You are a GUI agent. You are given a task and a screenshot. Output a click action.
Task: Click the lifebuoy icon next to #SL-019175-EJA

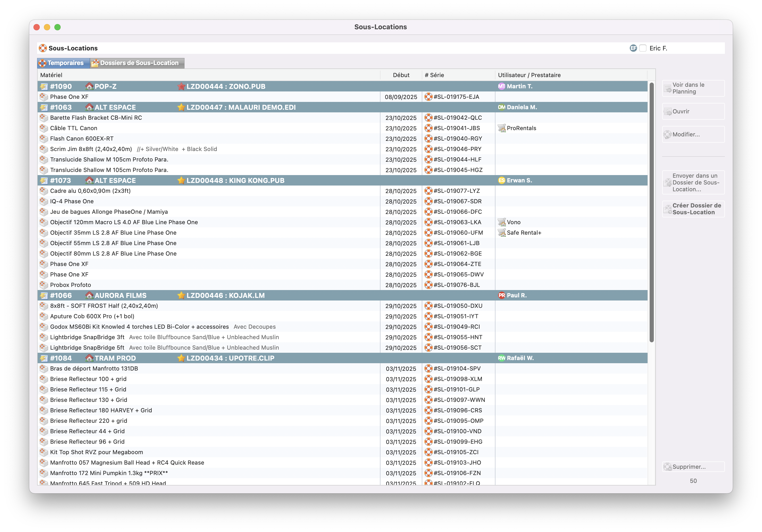click(429, 97)
